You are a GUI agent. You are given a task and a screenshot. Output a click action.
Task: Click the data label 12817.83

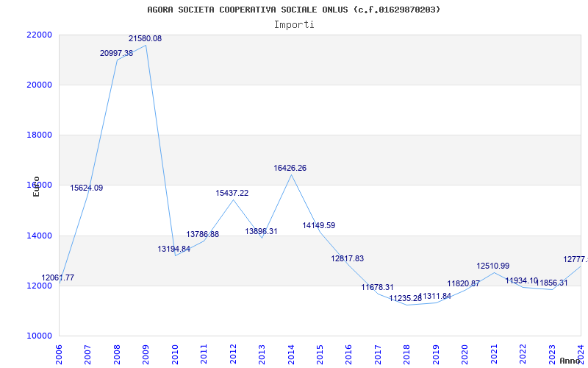point(347,259)
